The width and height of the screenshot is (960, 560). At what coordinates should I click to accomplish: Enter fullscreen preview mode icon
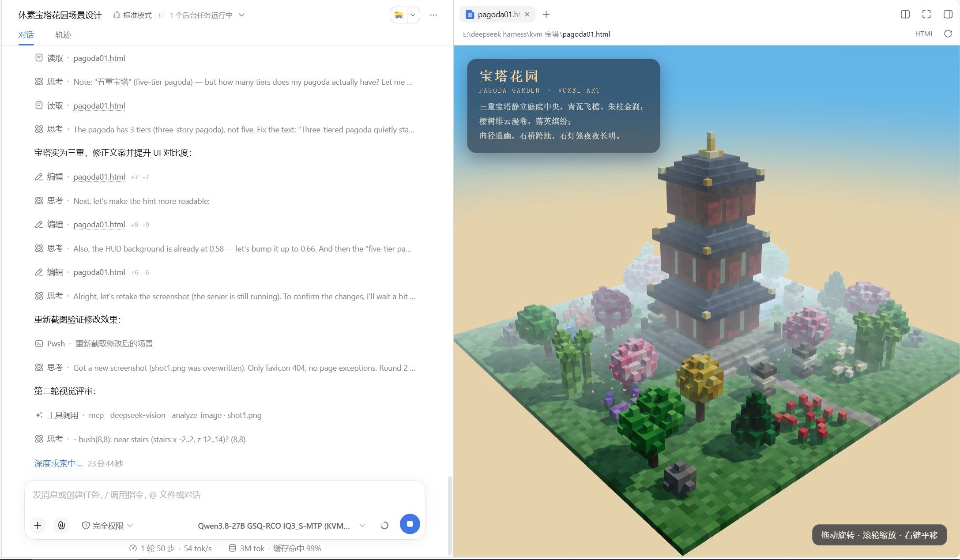(x=926, y=15)
